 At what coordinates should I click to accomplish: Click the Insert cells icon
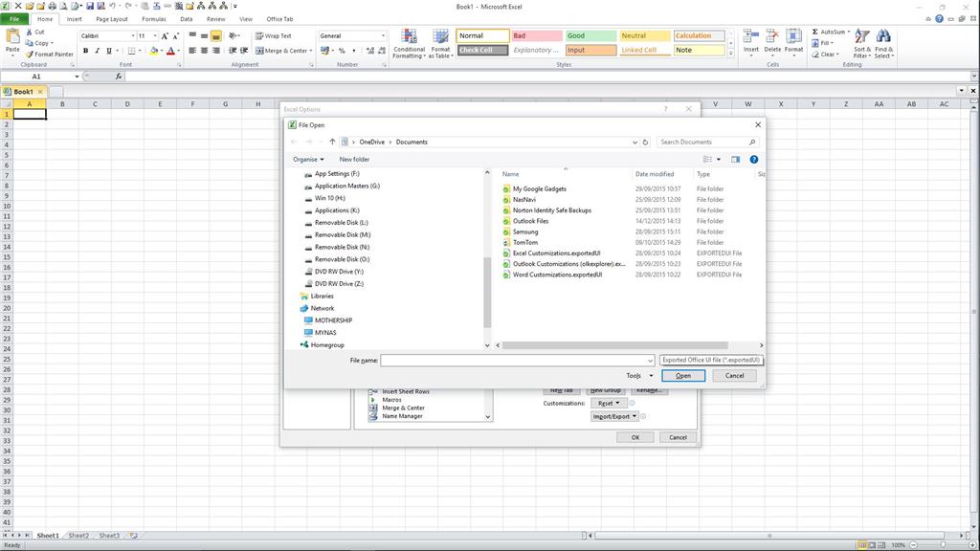pyautogui.click(x=750, y=36)
